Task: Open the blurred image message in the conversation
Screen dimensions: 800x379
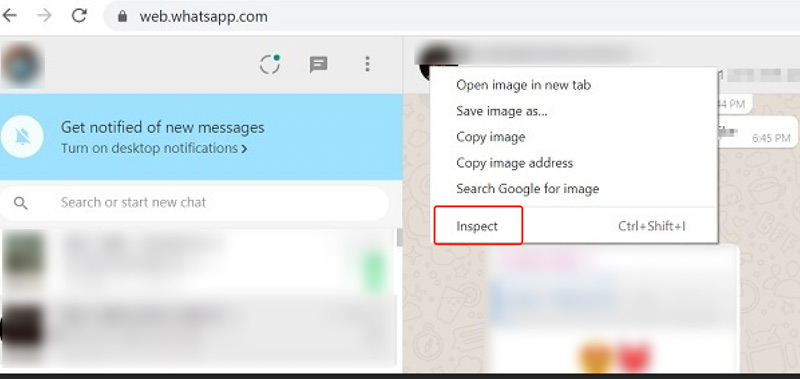Action: tap(612, 309)
